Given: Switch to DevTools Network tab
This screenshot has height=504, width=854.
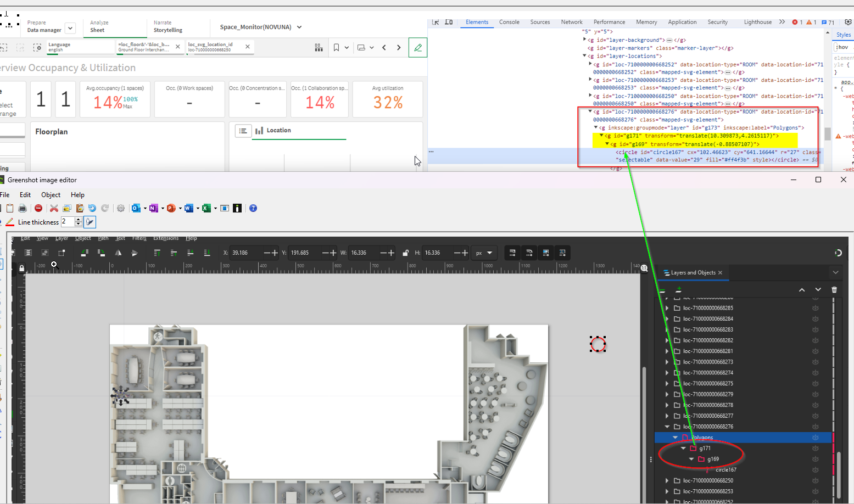Looking at the screenshot, I should coord(572,22).
